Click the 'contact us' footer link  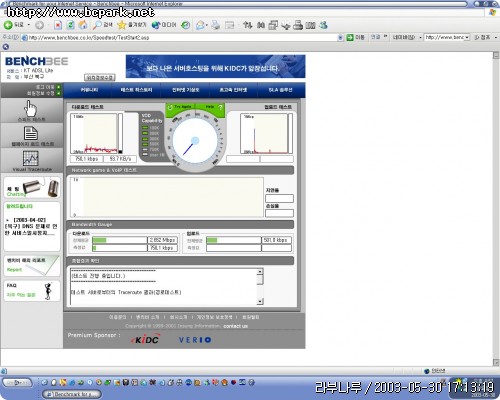[x=235, y=326]
